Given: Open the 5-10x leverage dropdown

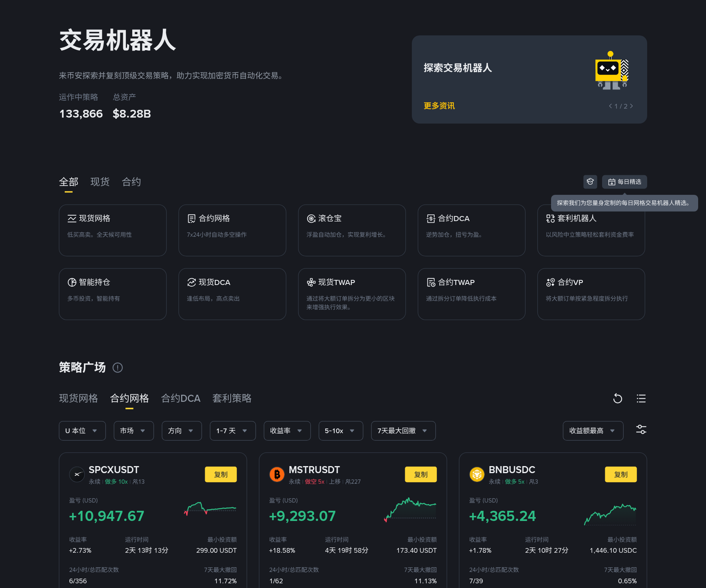Looking at the screenshot, I should tap(340, 431).
